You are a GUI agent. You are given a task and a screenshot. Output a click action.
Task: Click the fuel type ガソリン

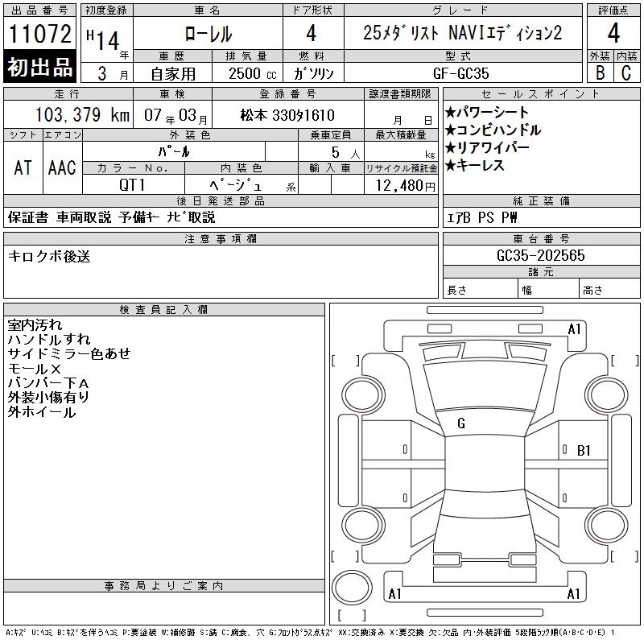(313, 73)
